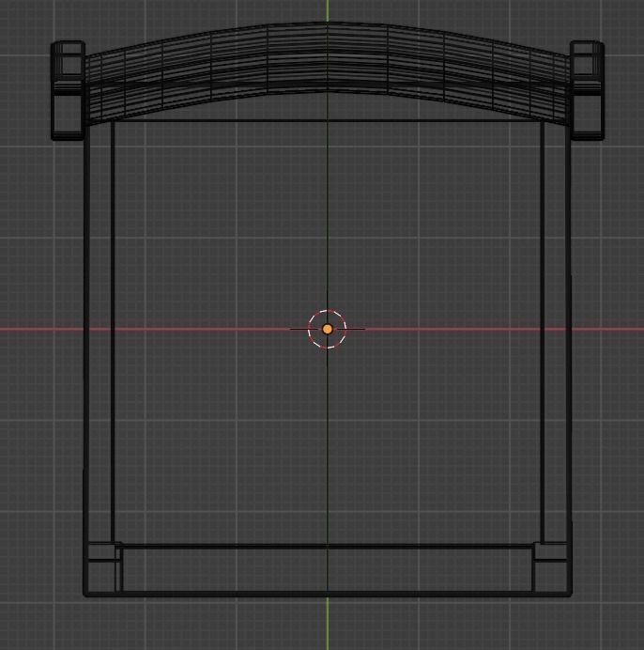This screenshot has height=650, width=644.
Task: Click the bottom horizontal front rail edge
Action: click(x=328, y=594)
